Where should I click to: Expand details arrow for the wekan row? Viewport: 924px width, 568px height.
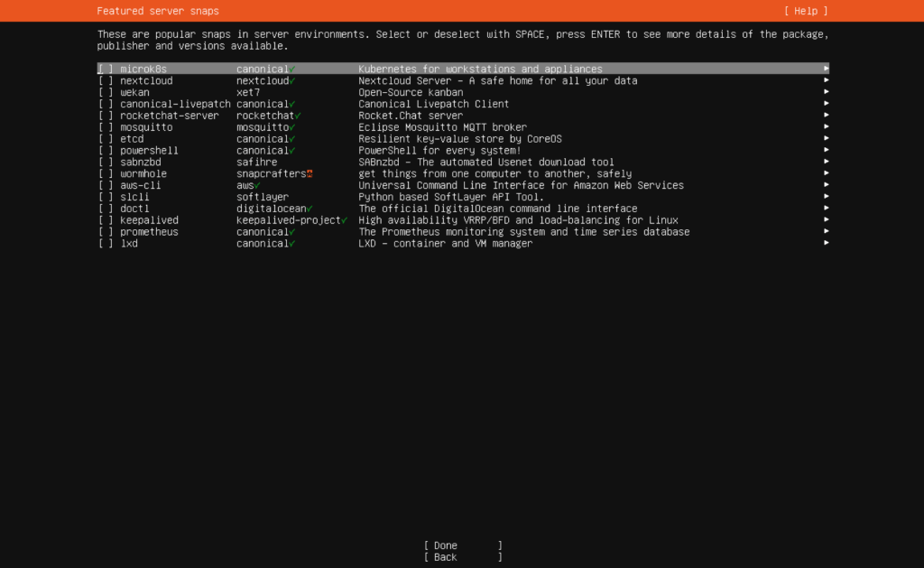pyautogui.click(x=826, y=92)
